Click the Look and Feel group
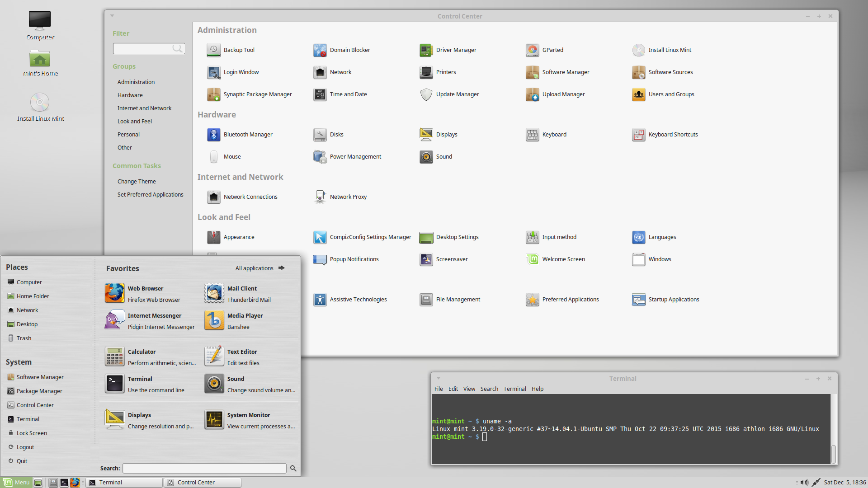The height and width of the screenshot is (488, 868). coord(134,121)
